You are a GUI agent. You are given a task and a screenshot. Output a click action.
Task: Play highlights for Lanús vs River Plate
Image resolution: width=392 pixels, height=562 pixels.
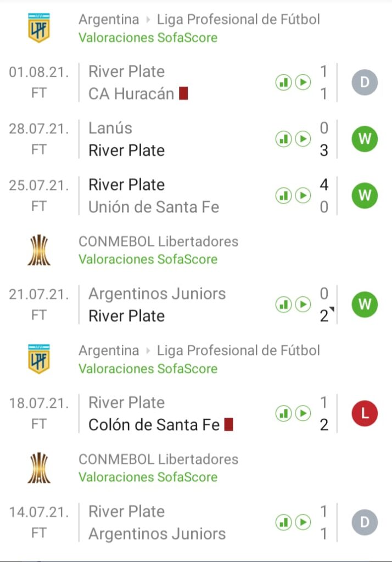pyautogui.click(x=303, y=139)
